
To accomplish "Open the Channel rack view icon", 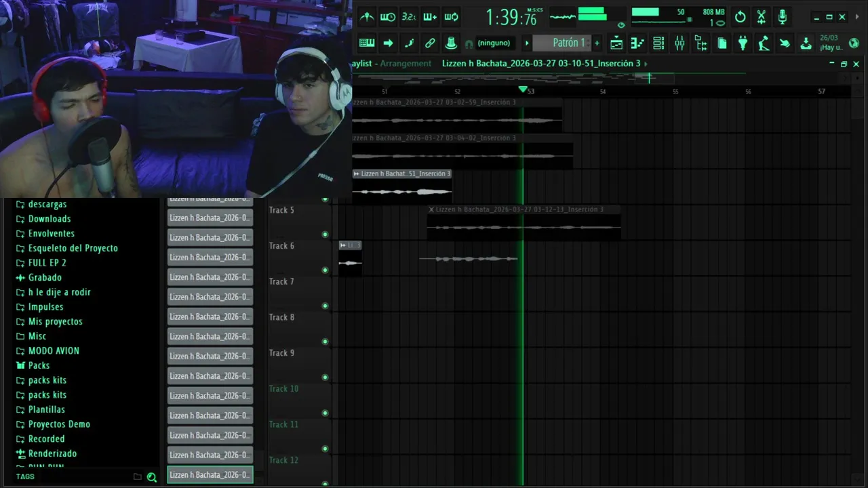I will (658, 43).
